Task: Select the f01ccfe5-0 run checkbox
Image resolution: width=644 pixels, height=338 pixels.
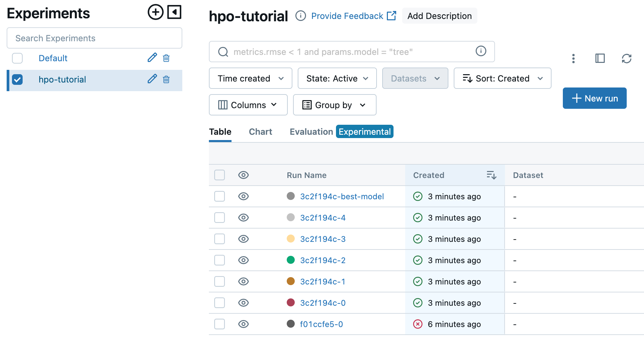Action: (x=220, y=324)
